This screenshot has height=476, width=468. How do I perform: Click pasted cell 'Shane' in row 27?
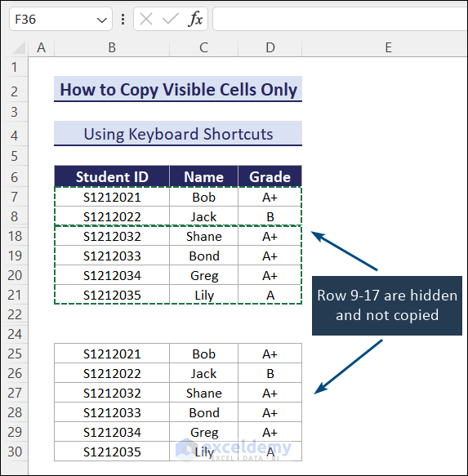(204, 393)
